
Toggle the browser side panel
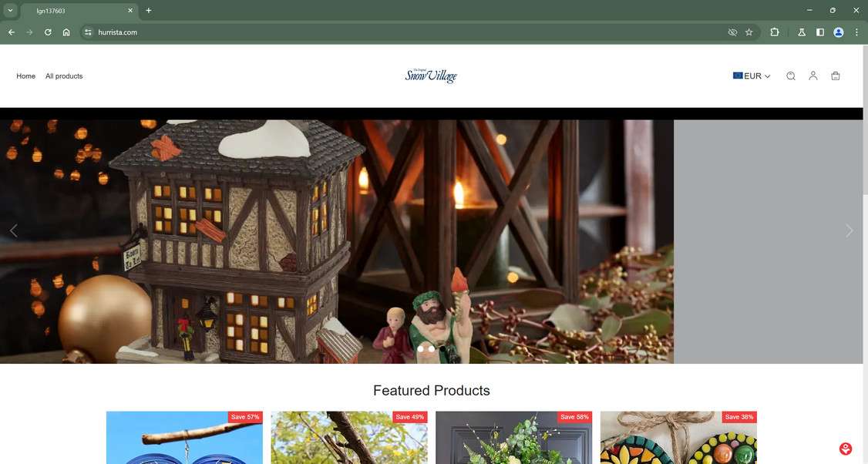point(820,32)
